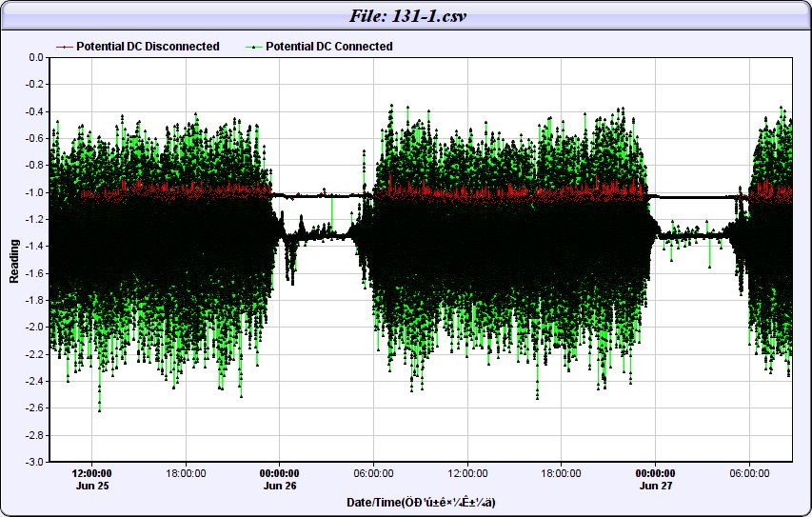
Task: Click the green marker for Potential DC Connected
Action: coord(254,47)
